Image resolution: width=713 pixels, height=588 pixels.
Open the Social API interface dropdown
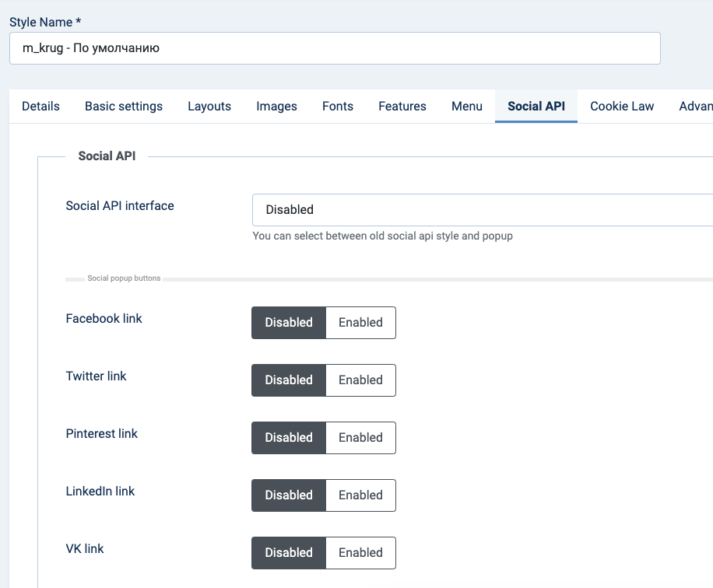(x=483, y=210)
